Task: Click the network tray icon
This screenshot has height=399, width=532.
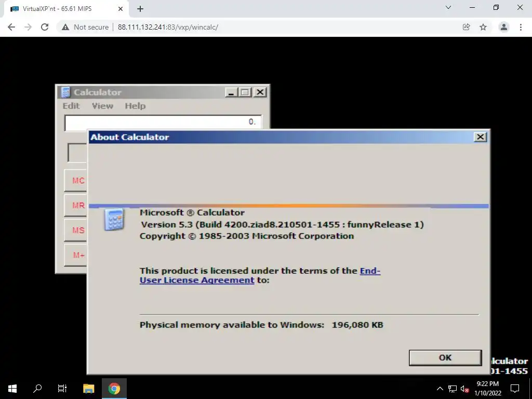Action: [x=453, y=389]
